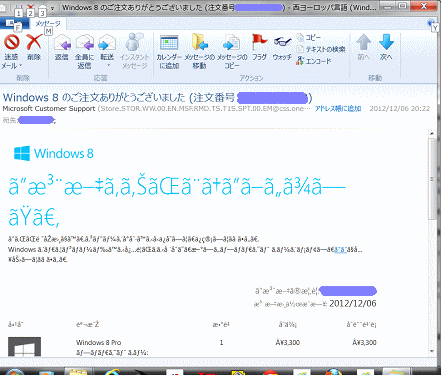Click the scroll down arrow of the message pane
This screenshot has height=376, width=441.
point(432,351)
